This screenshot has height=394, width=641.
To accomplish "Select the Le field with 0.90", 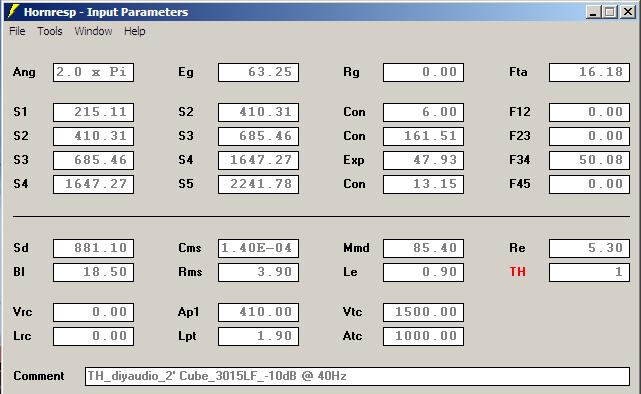I will (423, 272).
